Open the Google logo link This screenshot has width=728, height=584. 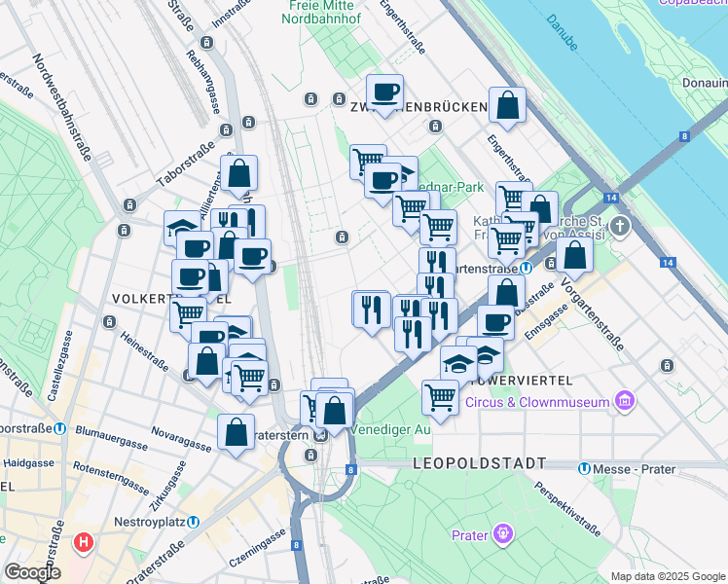[32, 572]
